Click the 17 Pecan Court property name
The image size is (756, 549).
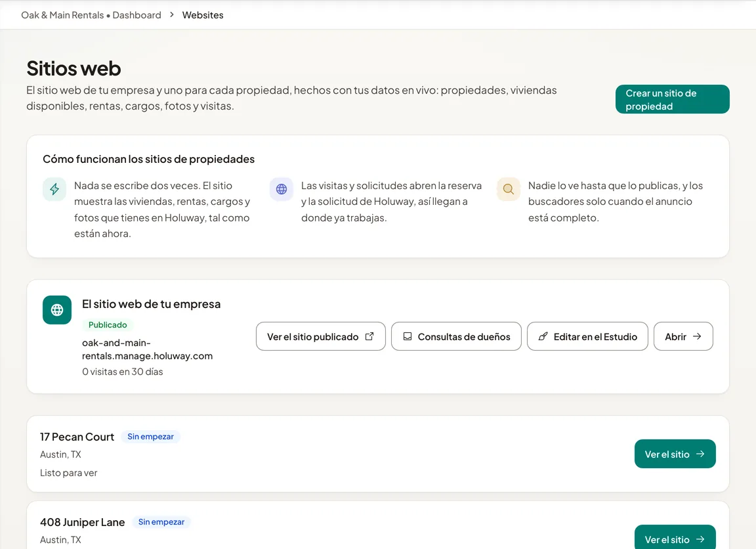[77, 437]
